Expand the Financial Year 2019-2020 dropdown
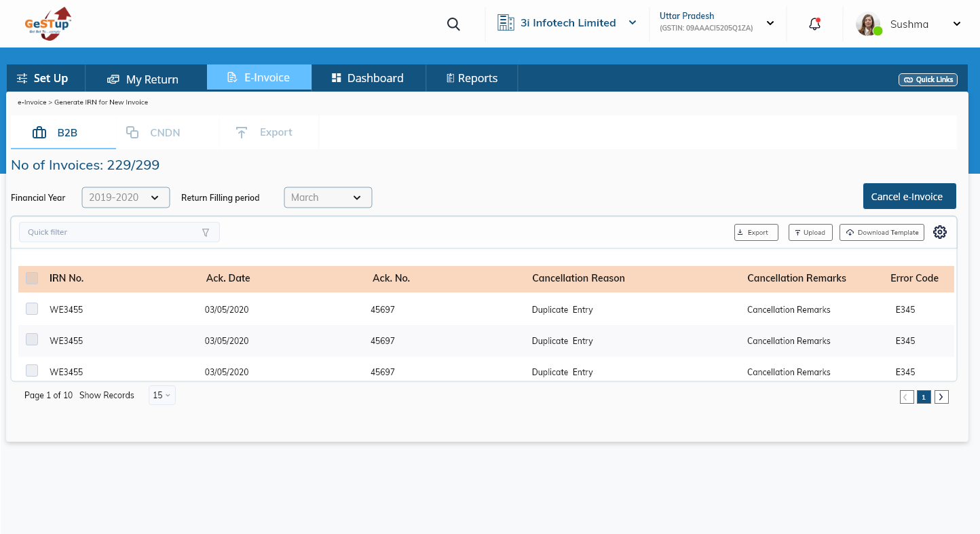Viewport: 980px width, 534px height. (126, 197)
